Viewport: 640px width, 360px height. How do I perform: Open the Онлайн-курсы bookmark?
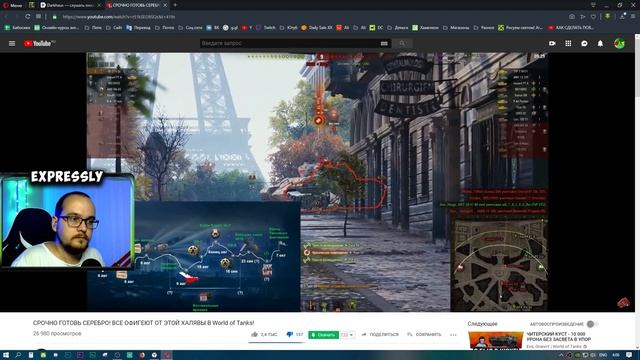pos(56,28)
